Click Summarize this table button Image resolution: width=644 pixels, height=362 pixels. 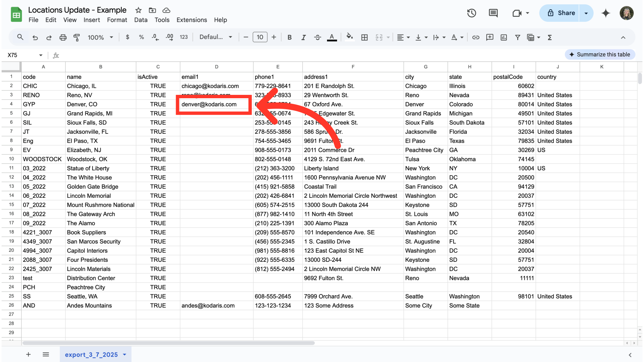600,55
